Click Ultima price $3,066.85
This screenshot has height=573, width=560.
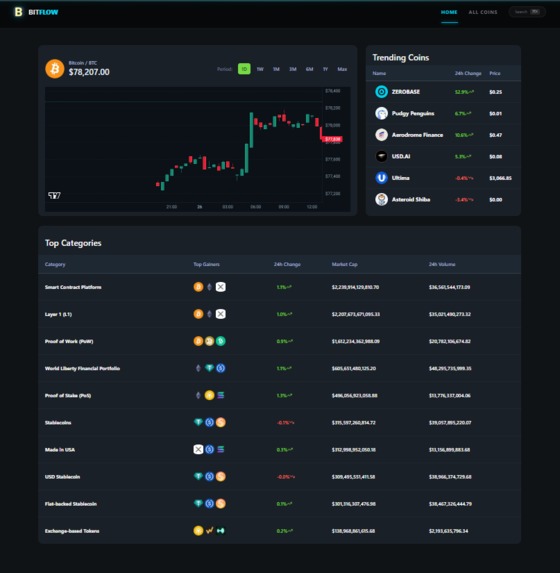[x=500, y=178]
